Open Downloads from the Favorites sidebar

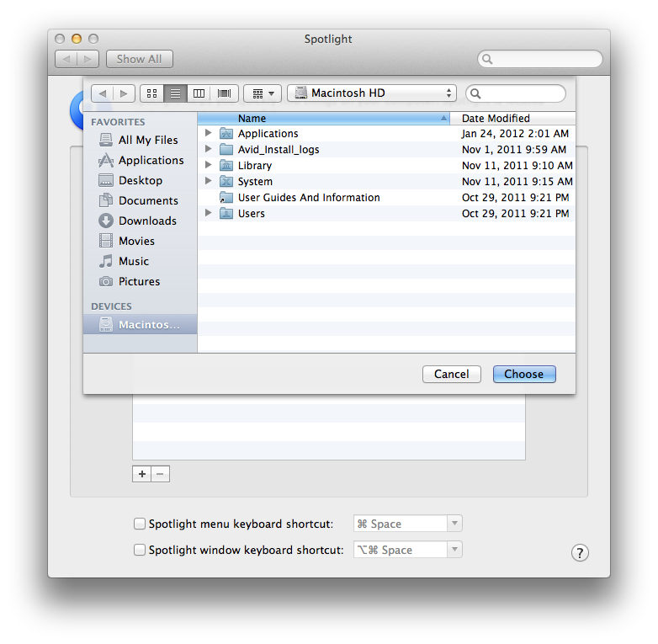(x=146, y=221)
